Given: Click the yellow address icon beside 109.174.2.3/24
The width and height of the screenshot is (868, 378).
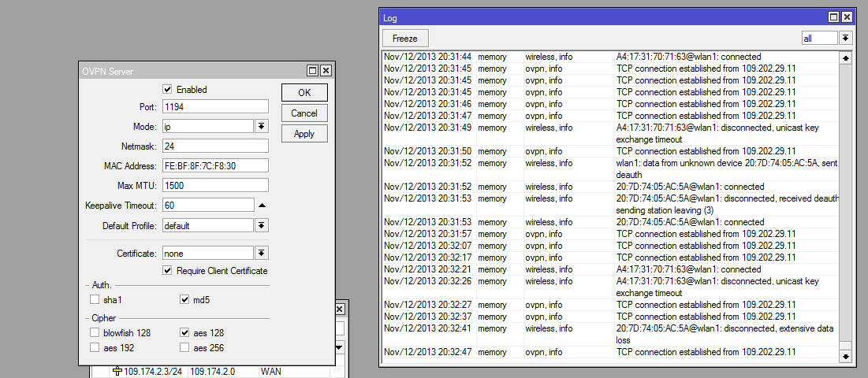Looking at the screenshot, I should (x=117, y=372).
